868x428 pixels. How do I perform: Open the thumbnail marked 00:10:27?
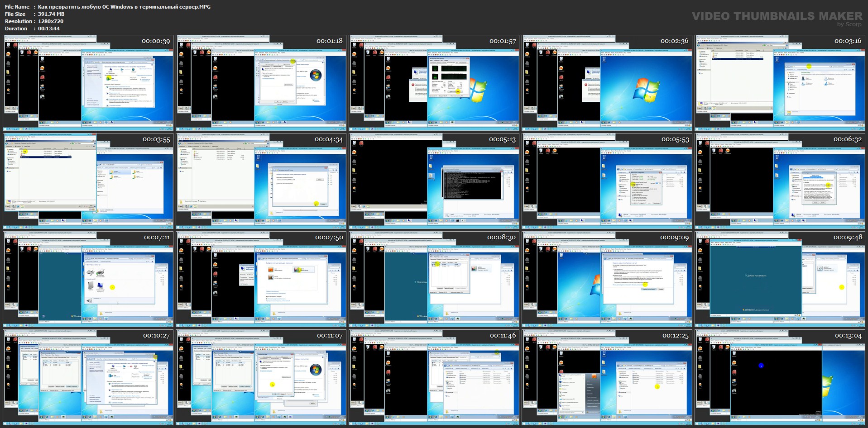pos(88,377)
